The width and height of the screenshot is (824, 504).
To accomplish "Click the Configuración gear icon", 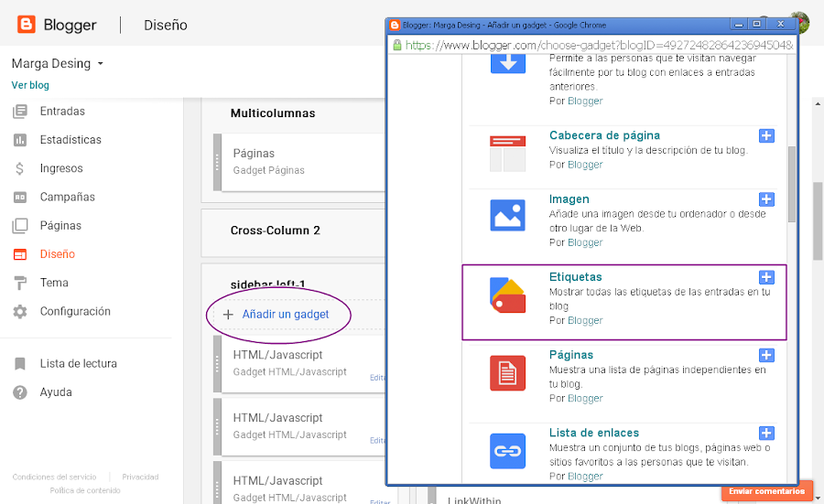I will (20, 311).
